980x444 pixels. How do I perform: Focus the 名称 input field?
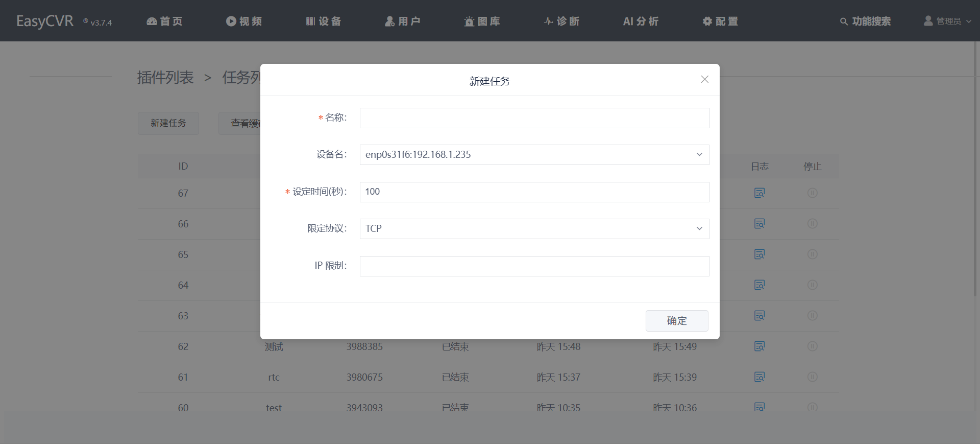[x=534, y=118]
